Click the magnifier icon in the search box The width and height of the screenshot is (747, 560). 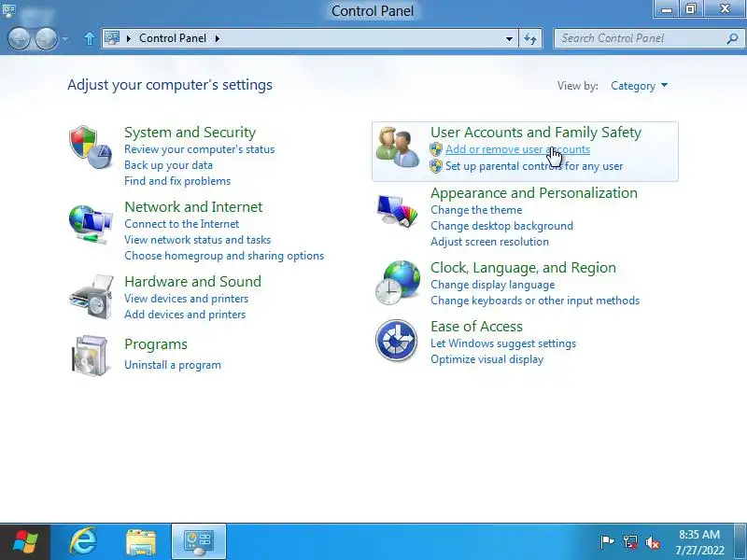tap(732, 38)
